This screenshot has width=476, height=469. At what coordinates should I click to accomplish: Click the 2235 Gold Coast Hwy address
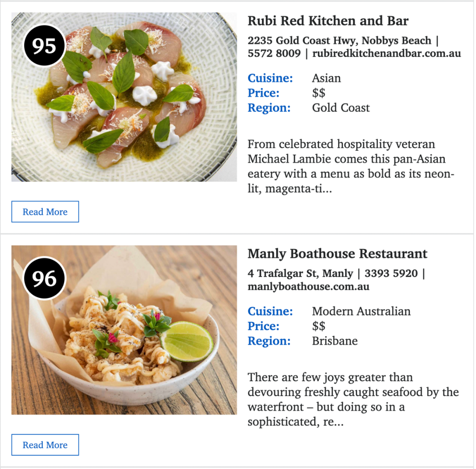click(x=339, y=41)
